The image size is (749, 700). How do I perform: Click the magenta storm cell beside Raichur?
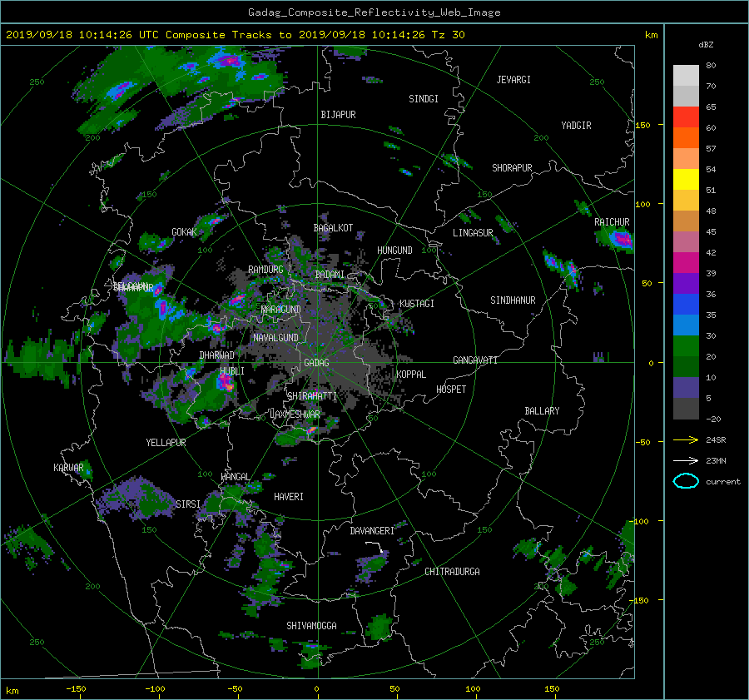pyautogui.click(x=623, y=238)
